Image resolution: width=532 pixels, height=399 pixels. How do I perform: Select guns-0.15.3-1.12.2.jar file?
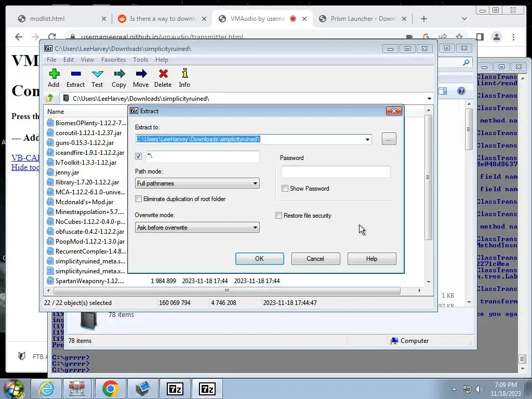point(85,143)
